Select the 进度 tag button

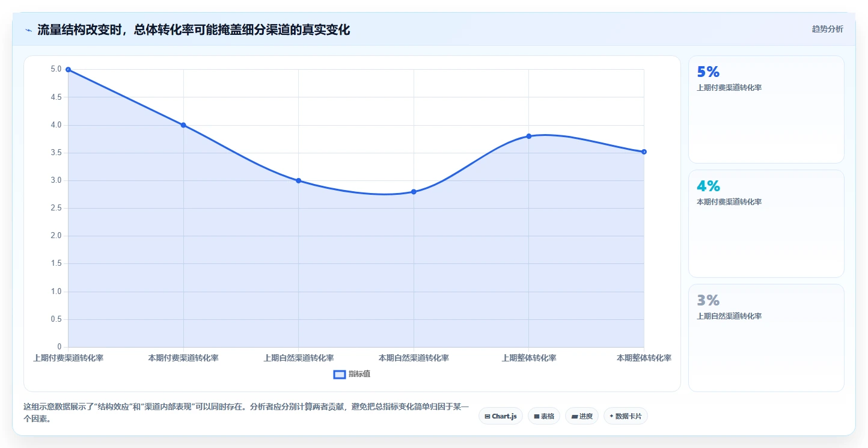coord(582,416)
